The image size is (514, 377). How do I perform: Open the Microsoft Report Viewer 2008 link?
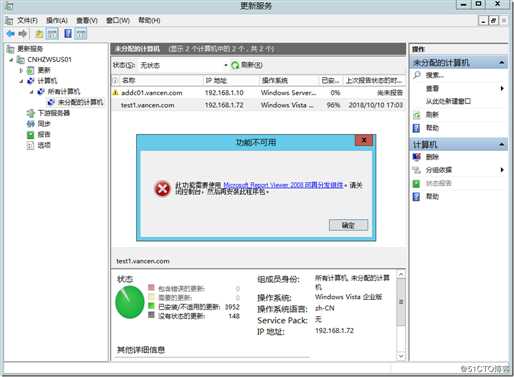[283, 185]
